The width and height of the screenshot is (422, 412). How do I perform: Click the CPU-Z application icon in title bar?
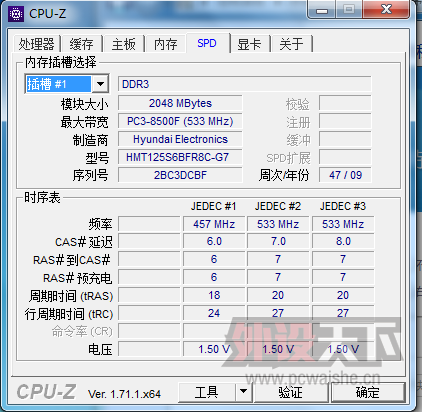click(x=16, y=14)
